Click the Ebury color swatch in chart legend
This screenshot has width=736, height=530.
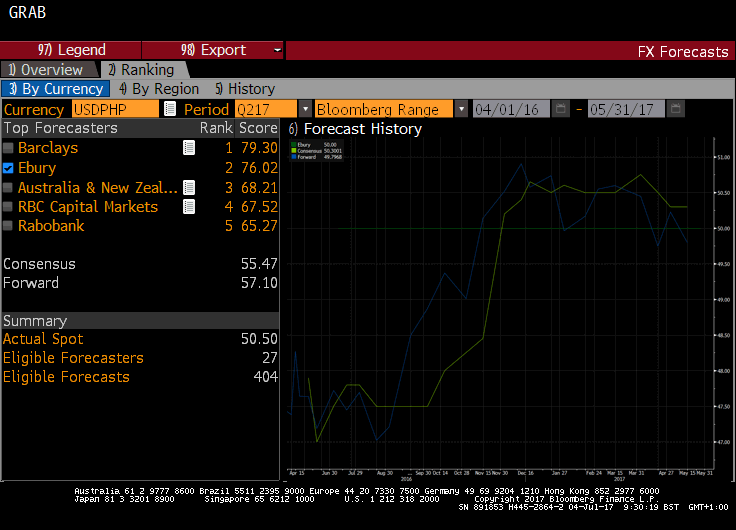point(294,145)
